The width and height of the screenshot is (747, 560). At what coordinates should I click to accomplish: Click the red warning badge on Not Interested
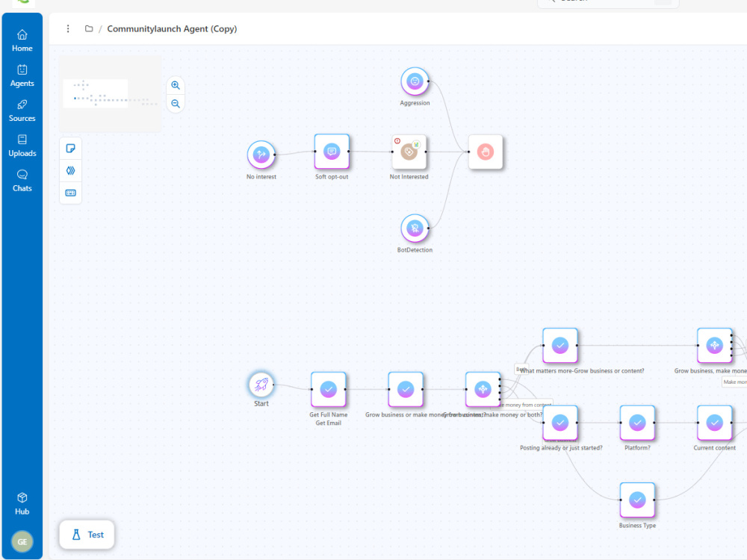397,141
